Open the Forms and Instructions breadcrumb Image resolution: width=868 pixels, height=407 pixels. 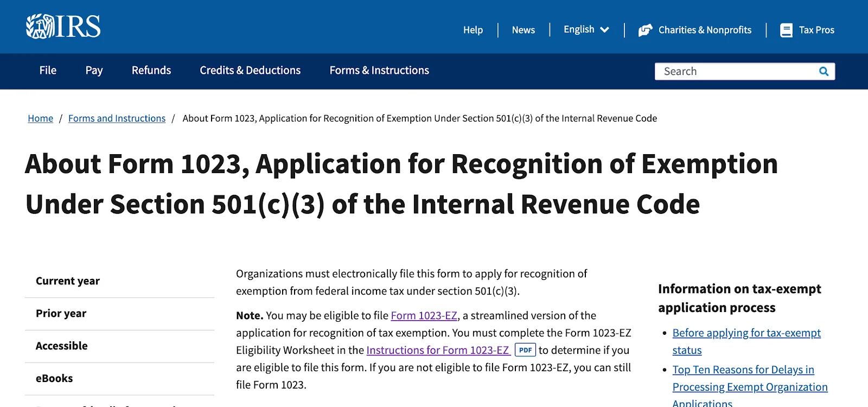coord(117,118)
